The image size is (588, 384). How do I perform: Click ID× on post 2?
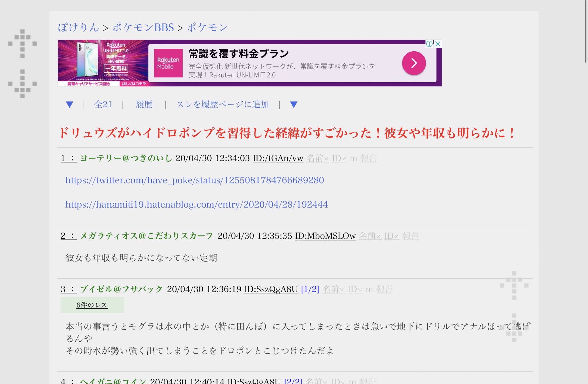click(392, 236)
